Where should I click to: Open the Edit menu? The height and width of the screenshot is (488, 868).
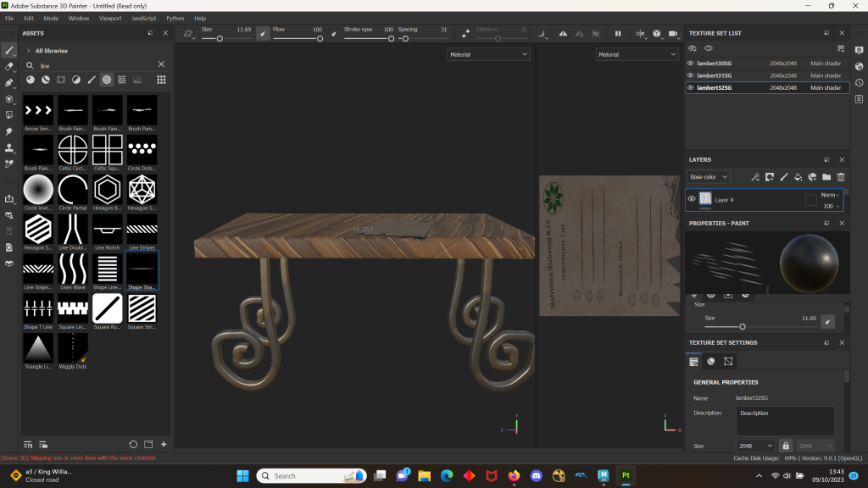coord(29,19)
